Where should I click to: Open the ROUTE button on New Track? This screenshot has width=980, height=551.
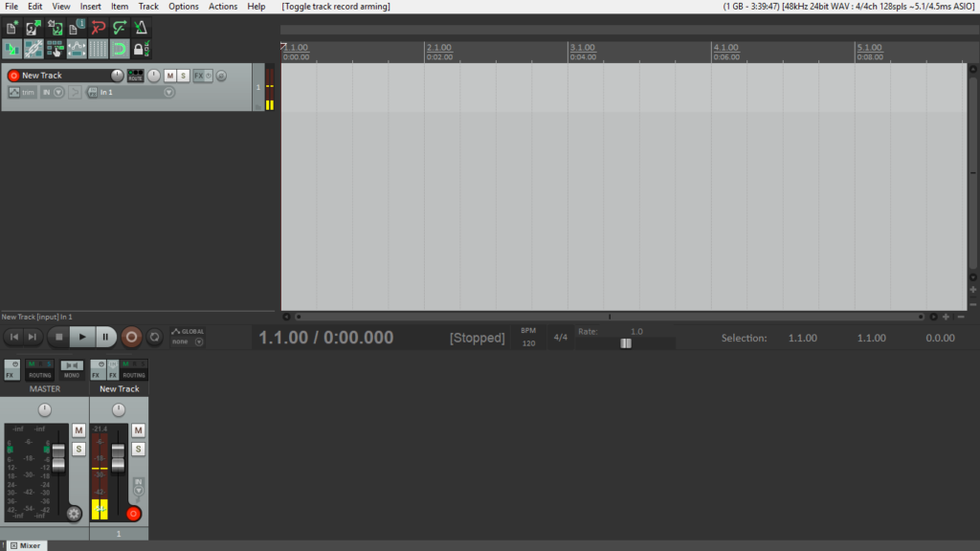click(x=135, y=76)
